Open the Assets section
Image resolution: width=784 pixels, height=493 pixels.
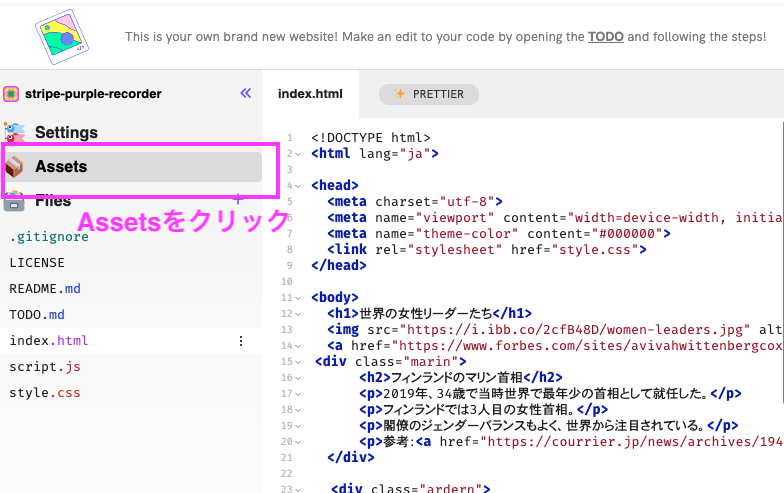coord(61,167)
